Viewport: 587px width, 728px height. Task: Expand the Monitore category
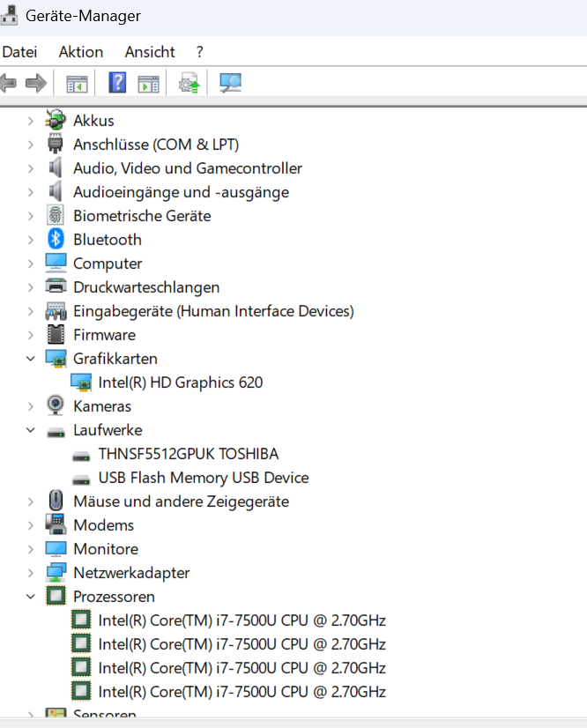[31, 549]
